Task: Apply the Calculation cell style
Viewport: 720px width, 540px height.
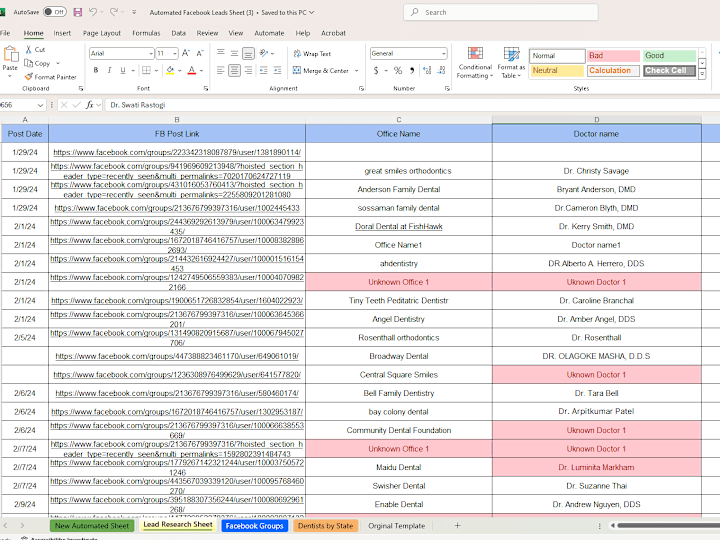Action: pos(613,70)
